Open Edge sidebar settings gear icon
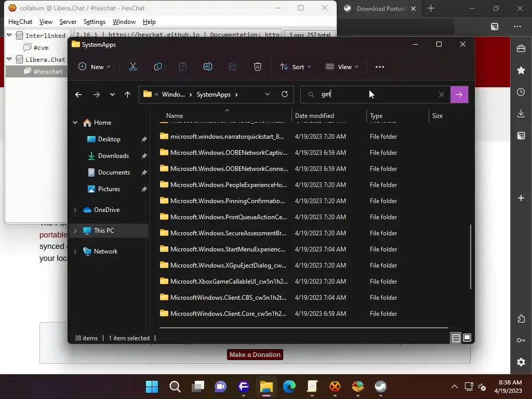The height and width of the screenshot is (399, 532). coord(521,362)
